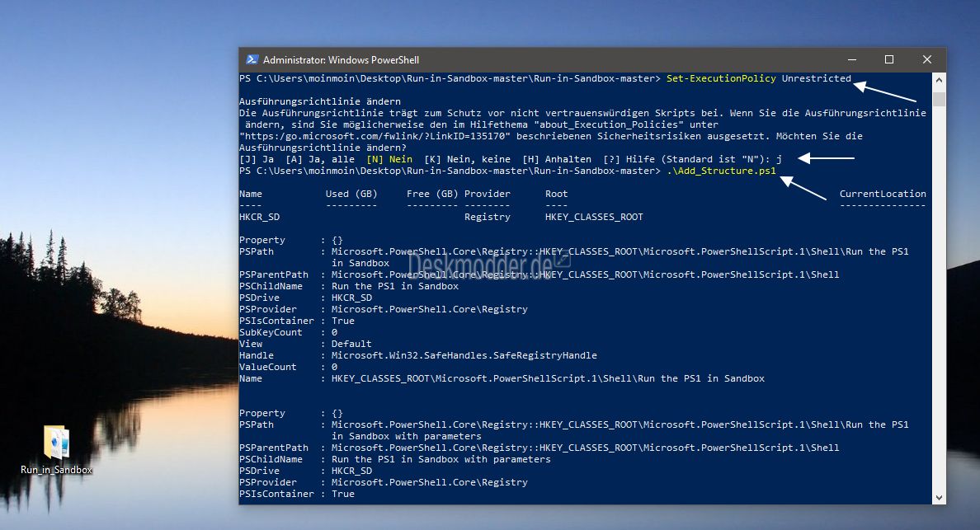Image resolution: width=980 pixels, height=530 pixels.
Task: Click the go.microsoft.com fwlink URL text
Action: tap(375, 136)
